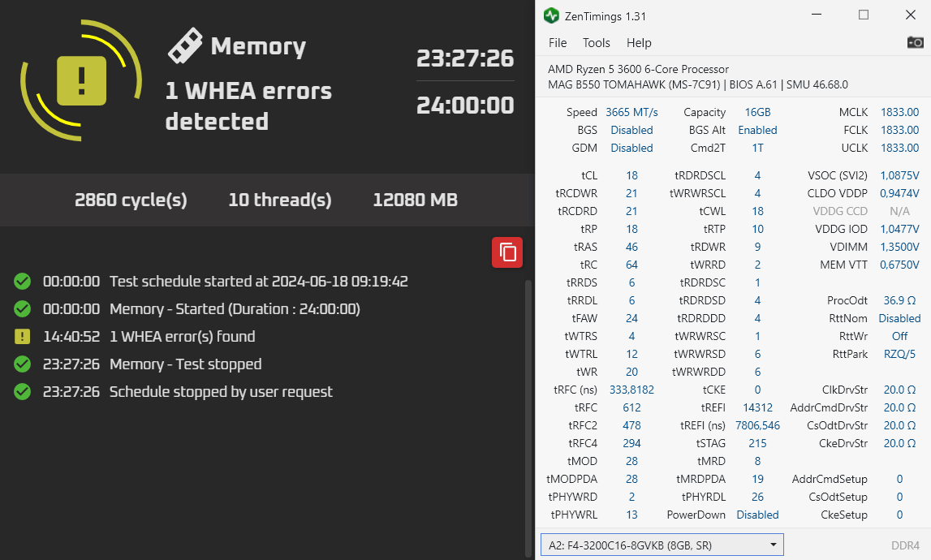This screenshot has width=931, height=560.
Task: Click the ClkDrvStr value 20.0 Ω
Action: coord(899,390)
